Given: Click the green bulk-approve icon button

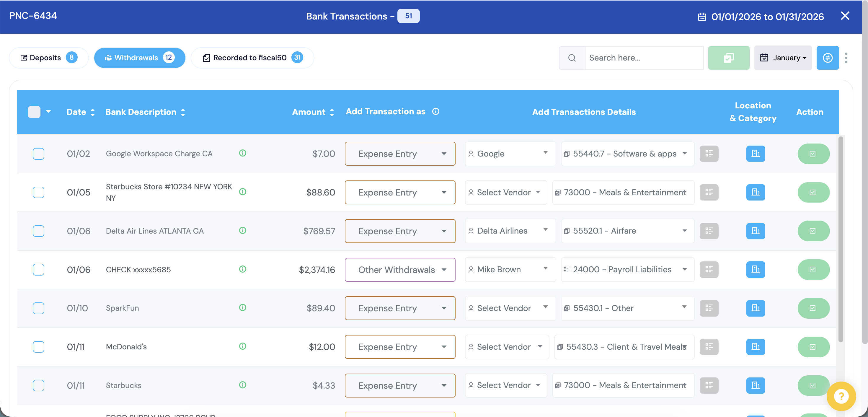Looking at the screenshot, I should pos(729,58).
